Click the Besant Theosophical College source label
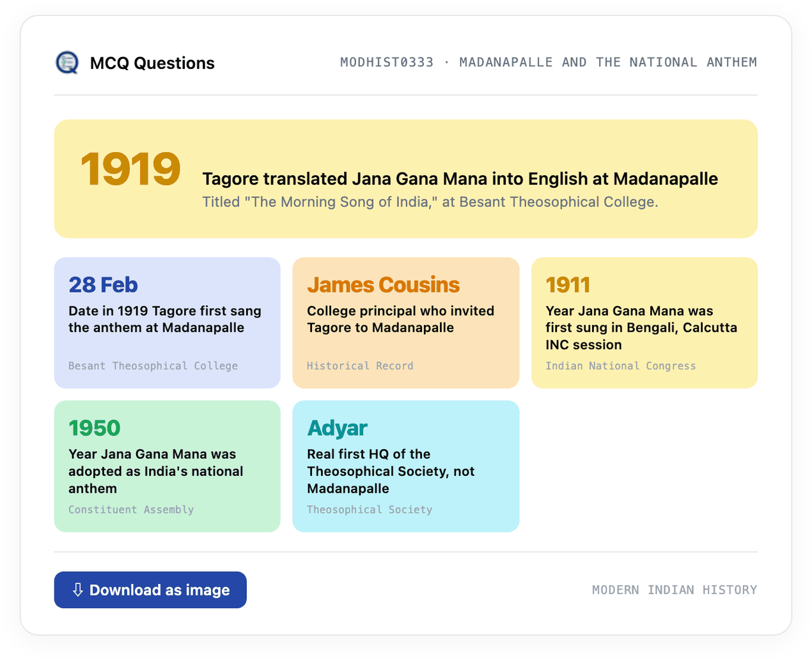 click(x=153, y=365)
